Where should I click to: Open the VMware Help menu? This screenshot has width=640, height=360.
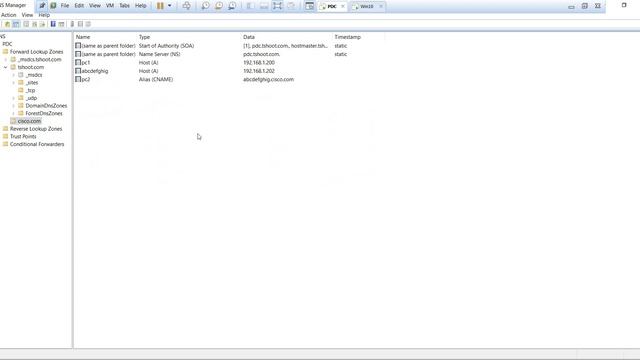click(x=140, y=6)
